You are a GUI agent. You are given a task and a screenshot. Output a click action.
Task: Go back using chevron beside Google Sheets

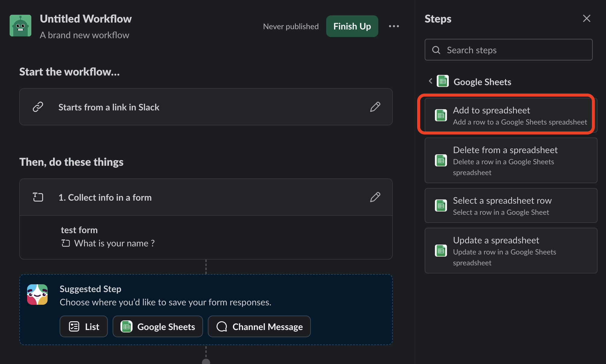[x=430, y=81]
